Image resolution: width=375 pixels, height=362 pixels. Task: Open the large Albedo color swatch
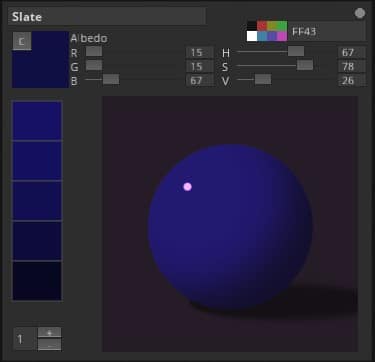click(40, 60)
